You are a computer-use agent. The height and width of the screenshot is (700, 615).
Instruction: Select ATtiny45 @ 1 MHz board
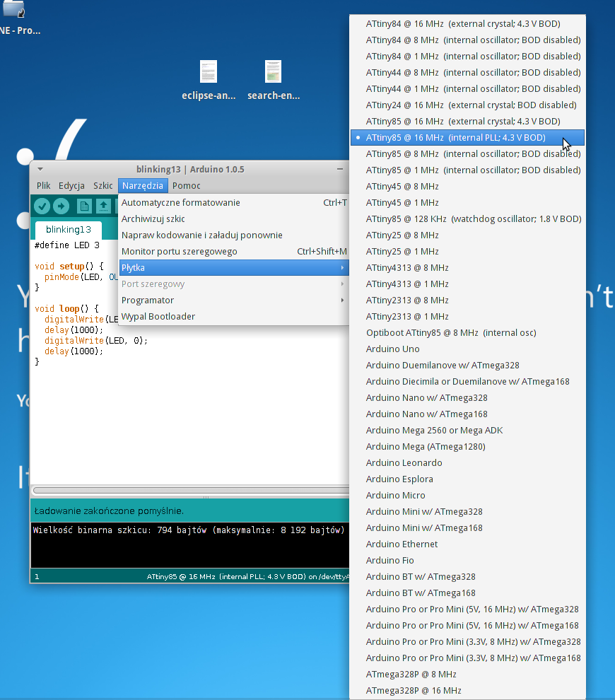[468, 203]
